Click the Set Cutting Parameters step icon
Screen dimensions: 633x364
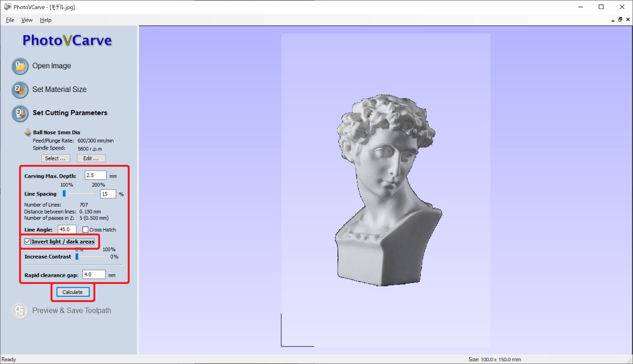(20, 113)
